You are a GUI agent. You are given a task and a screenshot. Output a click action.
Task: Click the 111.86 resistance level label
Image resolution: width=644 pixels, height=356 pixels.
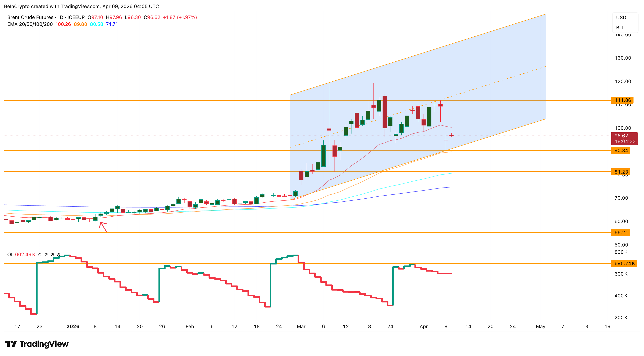point(623,100)
